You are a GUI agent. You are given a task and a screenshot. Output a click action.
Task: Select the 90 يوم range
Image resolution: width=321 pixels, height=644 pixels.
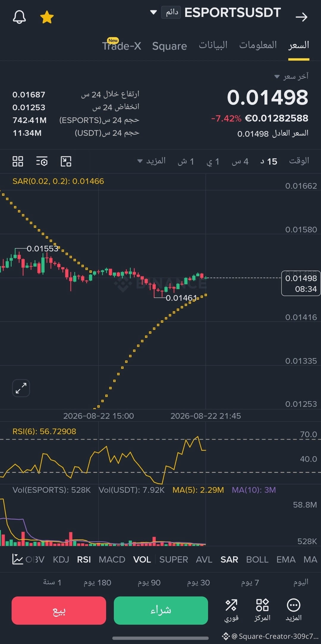coord(149,582)
